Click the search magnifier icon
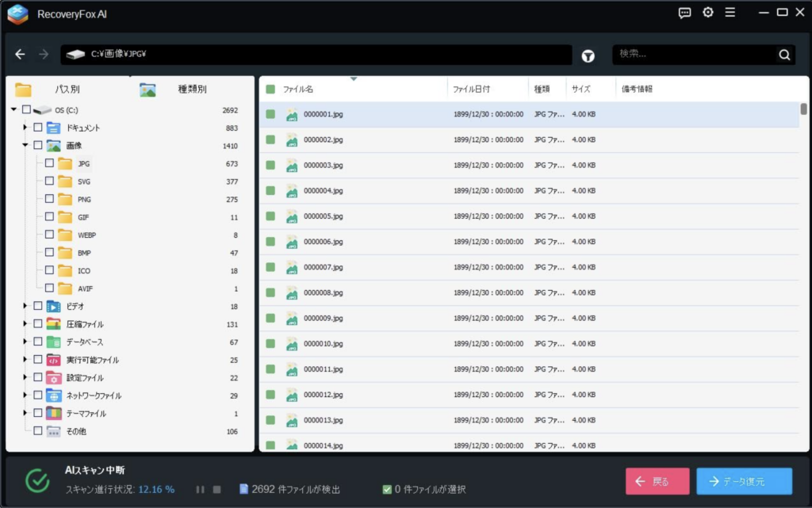The height and width of the screenshot is (508, 812). 784,55
